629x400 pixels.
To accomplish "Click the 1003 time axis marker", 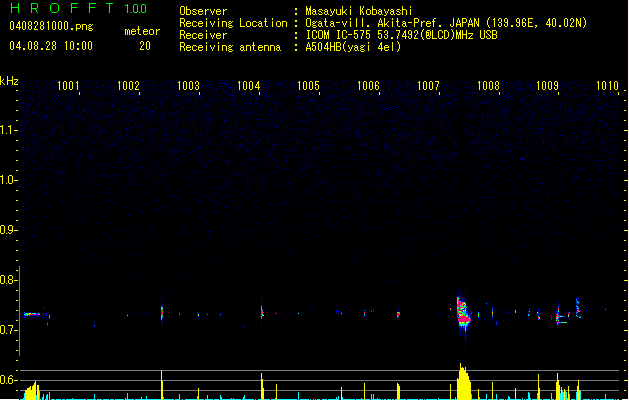I will 189,85.
